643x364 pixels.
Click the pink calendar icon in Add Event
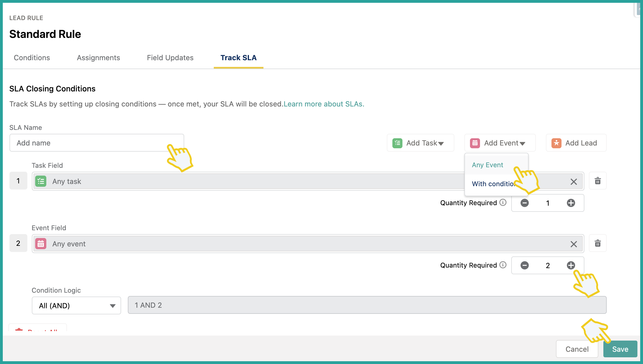click(x=475, y=143)
